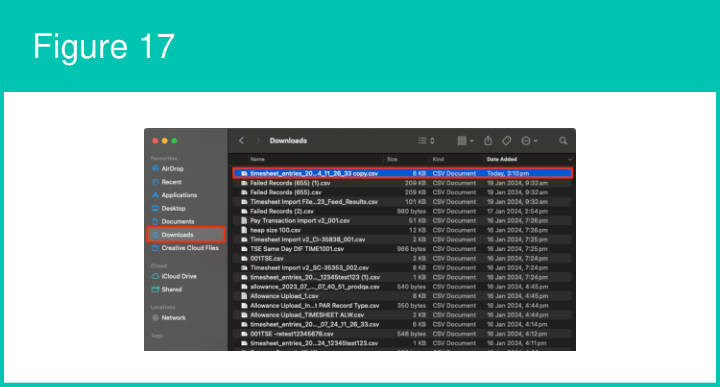Select file heap size 100.csv

[403, 230]
